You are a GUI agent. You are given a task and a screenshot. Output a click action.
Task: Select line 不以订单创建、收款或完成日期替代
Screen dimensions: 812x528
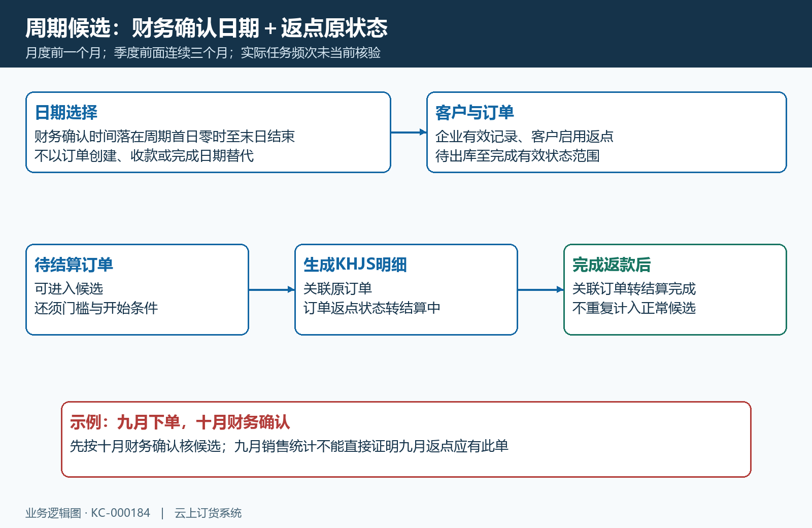click(144, 156)
